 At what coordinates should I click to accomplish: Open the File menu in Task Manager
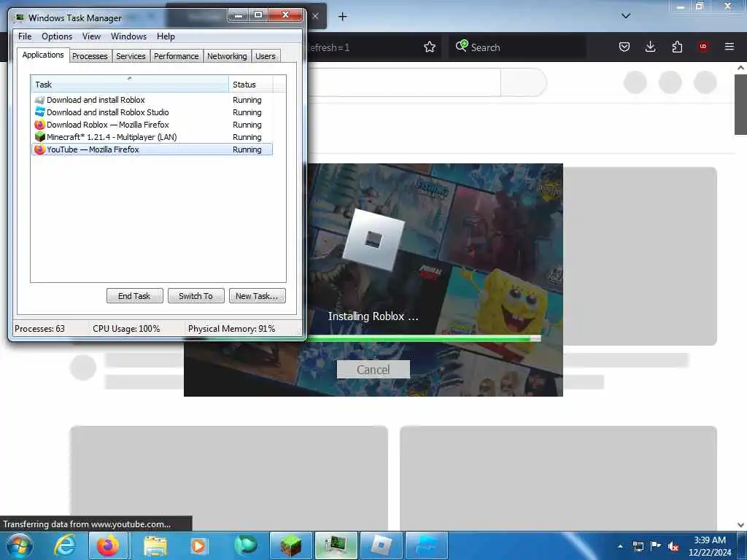tap(25, 36)
